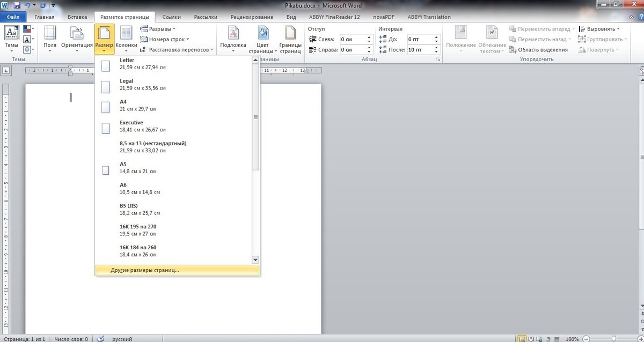Click spacing После (After) input field
The width and height of the screenshot is (644, 342).
click(423, 49)
